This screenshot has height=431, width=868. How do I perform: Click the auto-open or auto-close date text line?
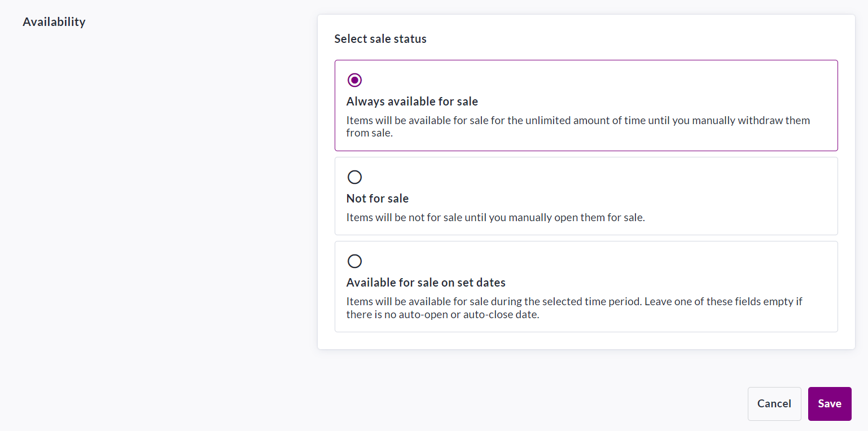click(x=442, y=315)
